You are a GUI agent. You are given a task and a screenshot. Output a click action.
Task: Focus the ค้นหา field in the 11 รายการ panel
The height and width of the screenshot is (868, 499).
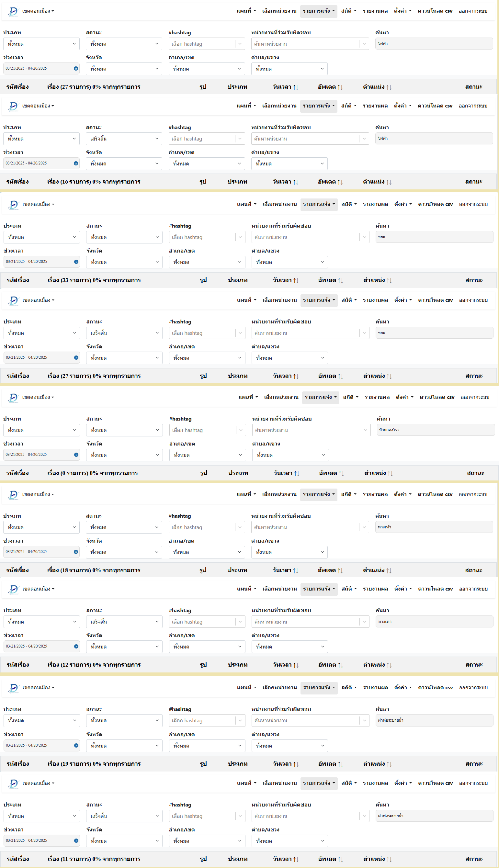click(434, 816)
